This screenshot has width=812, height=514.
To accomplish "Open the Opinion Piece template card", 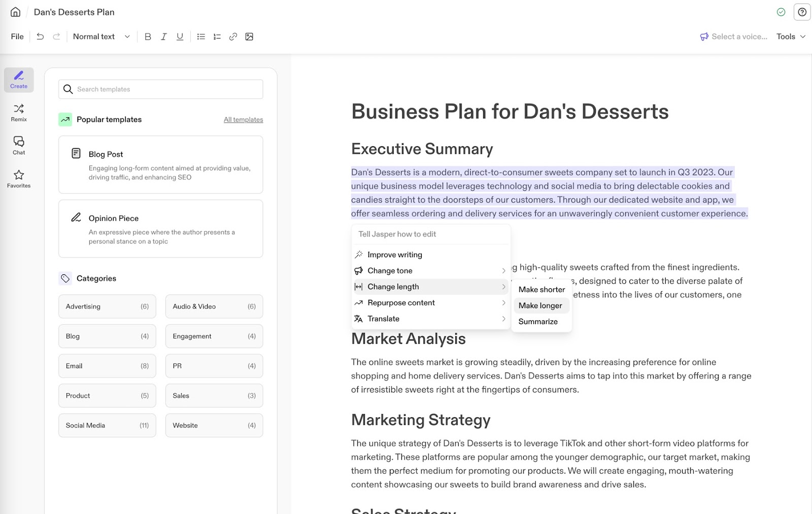I will (x=160, y=229).
